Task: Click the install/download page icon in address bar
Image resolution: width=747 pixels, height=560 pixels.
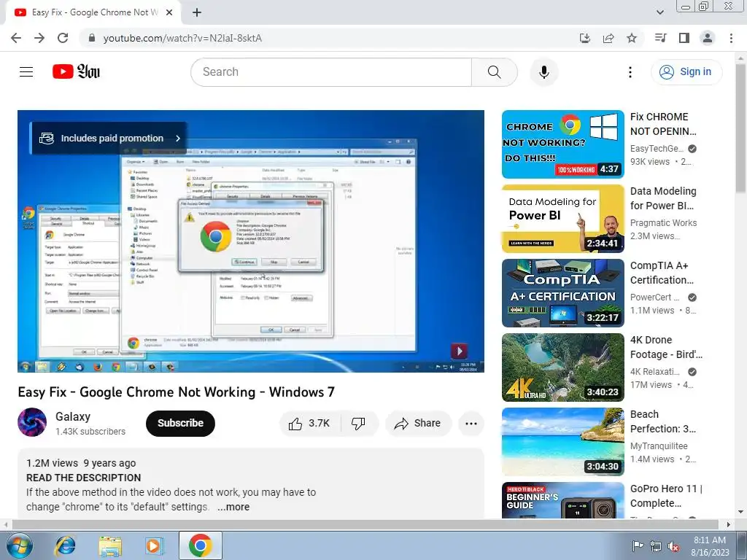Action: 584,38
